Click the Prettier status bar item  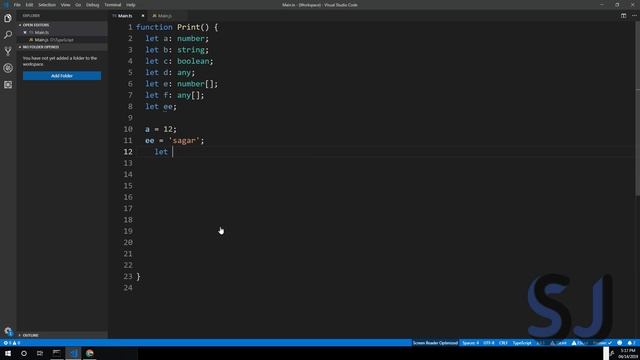pyautogui.click(x=602, y=343)
